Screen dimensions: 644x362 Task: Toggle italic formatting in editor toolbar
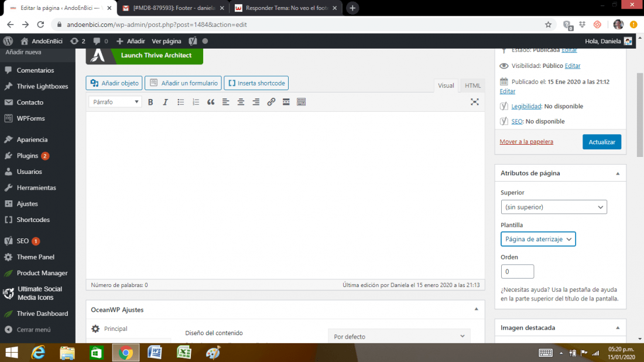pyautogui.click(x=165, y=102)
